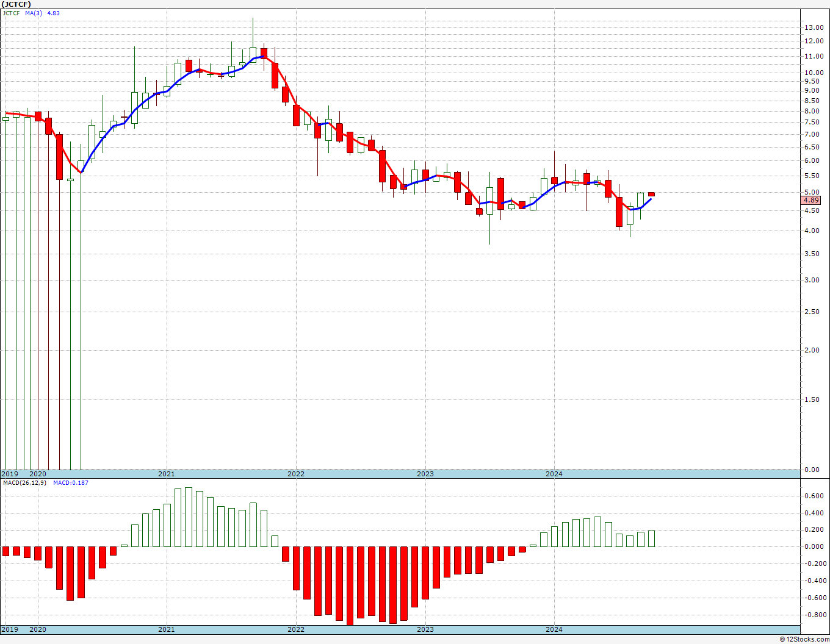Click the highlighted 4.89 current price tag
The height and width of the screenshot is (644, 830).
tap(811, 200)
